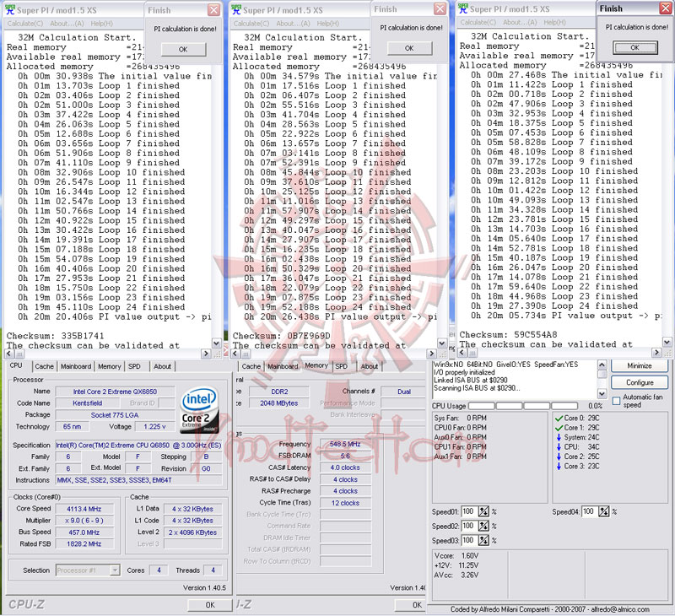
Task: Open Calculate menu in left Super PI window
Action: click(25, 24)
